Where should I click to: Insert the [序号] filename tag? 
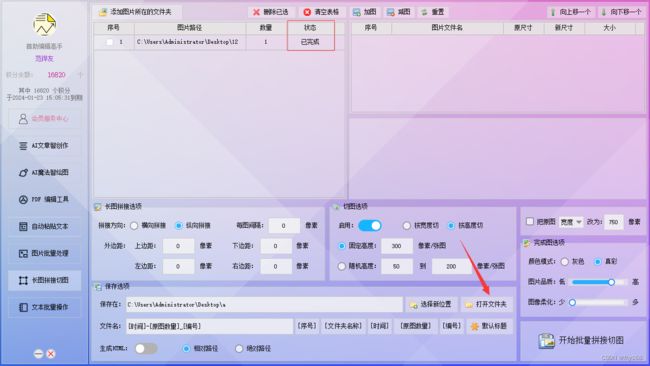coord(307,326)
